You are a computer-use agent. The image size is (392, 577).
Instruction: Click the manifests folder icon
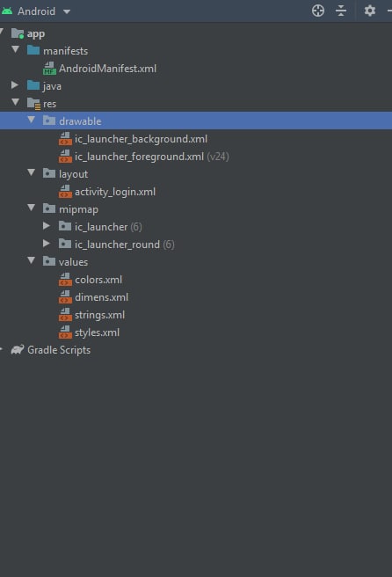(33, 50)
